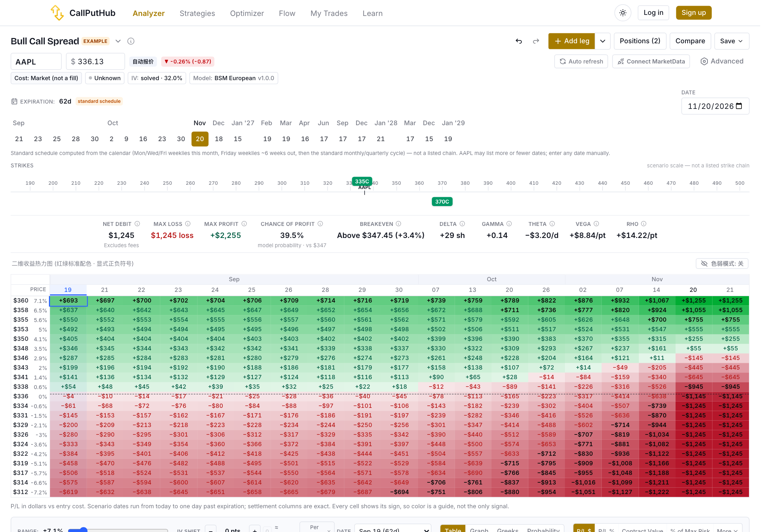
Task: Expand the Bull Call Spread strategy chevron
Action: tap(118, 41)
